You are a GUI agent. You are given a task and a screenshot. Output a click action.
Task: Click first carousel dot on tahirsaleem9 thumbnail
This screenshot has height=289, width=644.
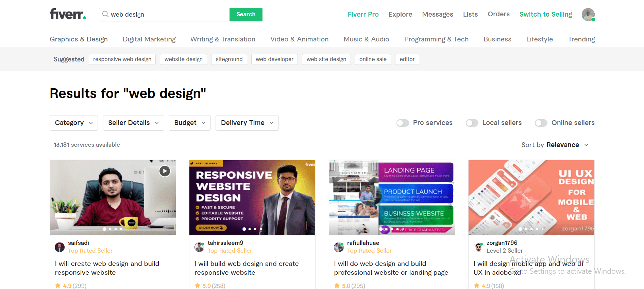point(244,229)
